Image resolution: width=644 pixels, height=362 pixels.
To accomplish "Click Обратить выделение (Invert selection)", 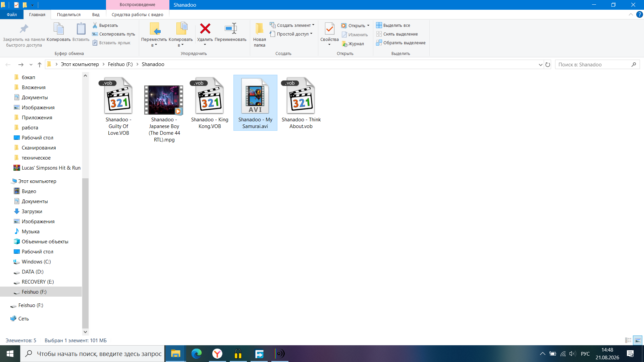I will [x=401, y=43].
